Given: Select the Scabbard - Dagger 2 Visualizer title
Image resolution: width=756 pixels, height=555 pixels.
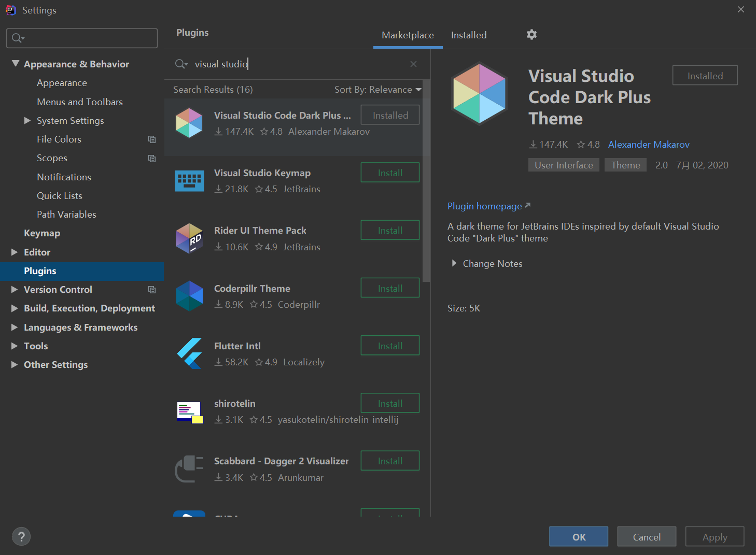Looking at the screenshot, I should point(281,461).
